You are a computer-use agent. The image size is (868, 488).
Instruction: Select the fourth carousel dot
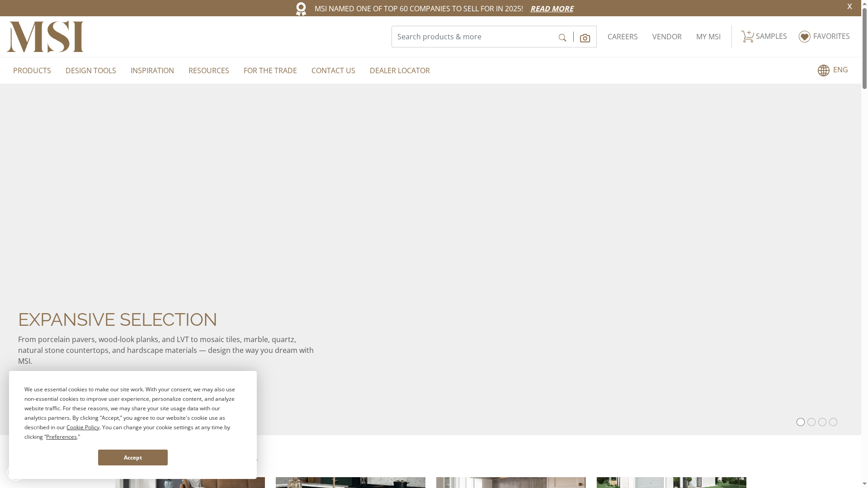pos(834,422)
